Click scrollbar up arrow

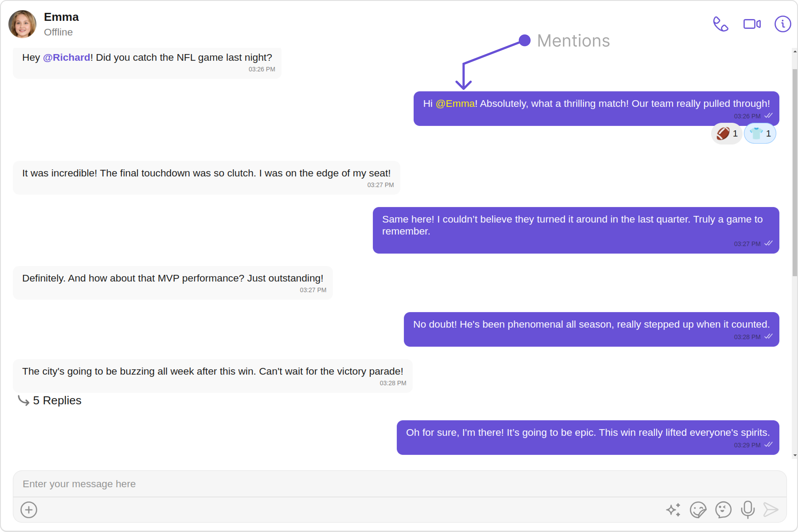click(795, 52)
